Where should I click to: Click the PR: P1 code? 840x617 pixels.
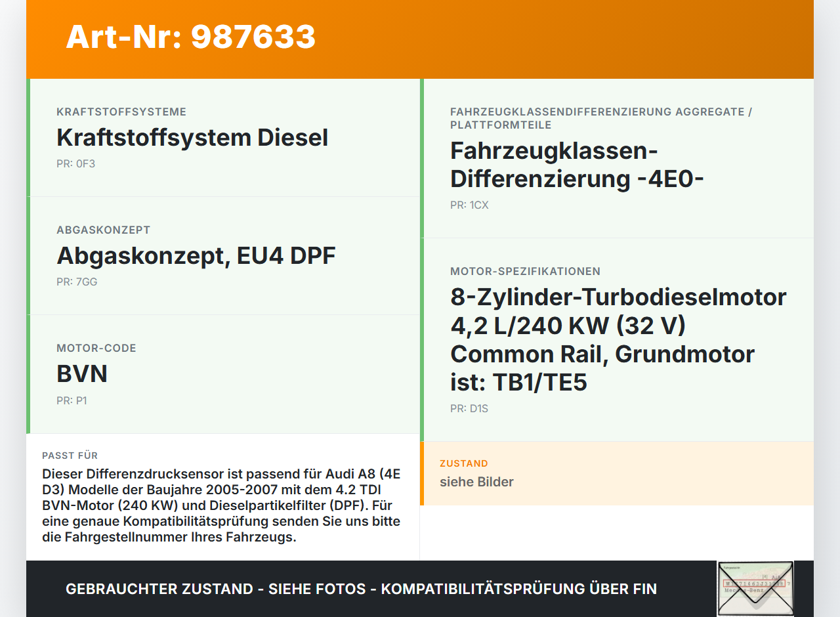[x=71, y=400]
